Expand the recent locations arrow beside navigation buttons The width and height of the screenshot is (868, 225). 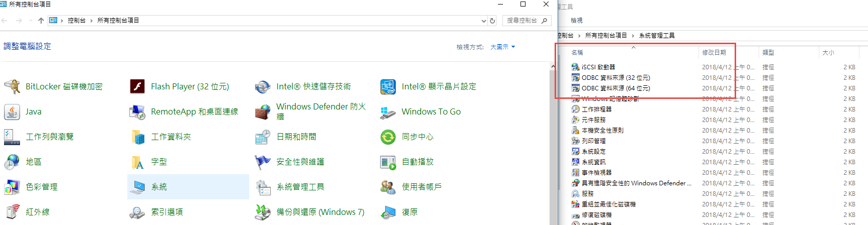tap(31, 21)
